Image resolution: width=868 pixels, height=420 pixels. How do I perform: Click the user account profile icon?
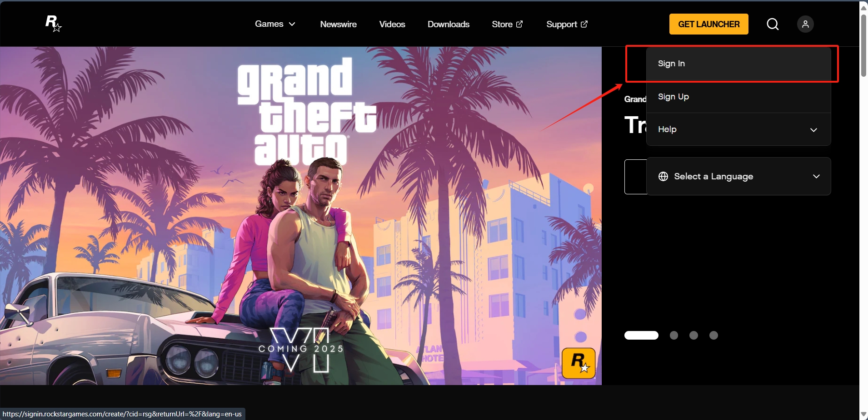805,24
